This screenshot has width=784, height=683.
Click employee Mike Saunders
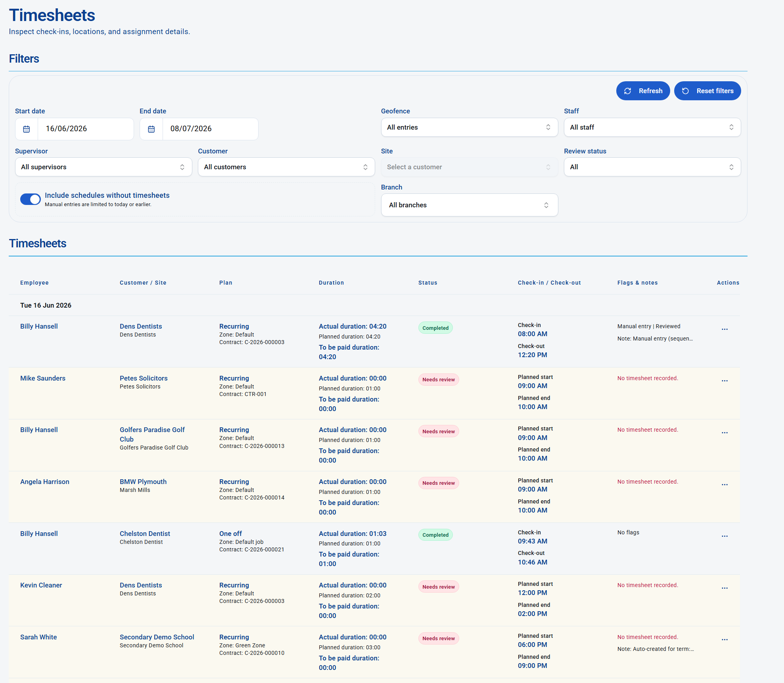pos(43,378)
